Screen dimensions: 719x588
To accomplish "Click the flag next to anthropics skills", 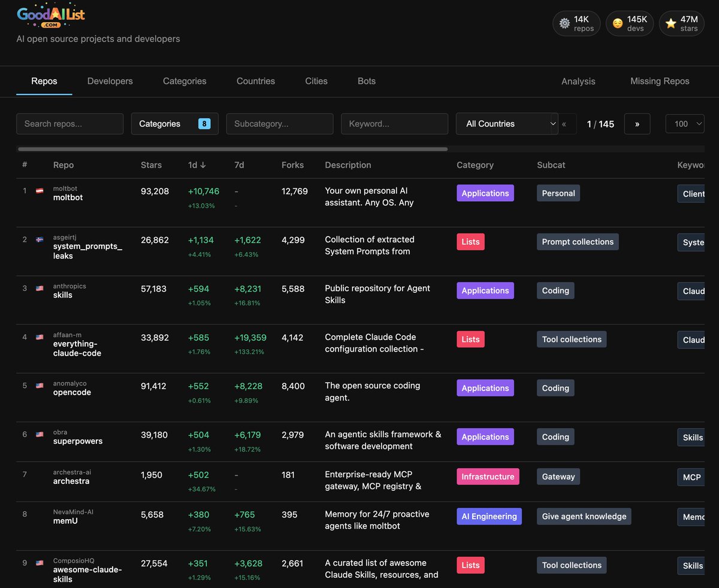I will tap(40, 287).
